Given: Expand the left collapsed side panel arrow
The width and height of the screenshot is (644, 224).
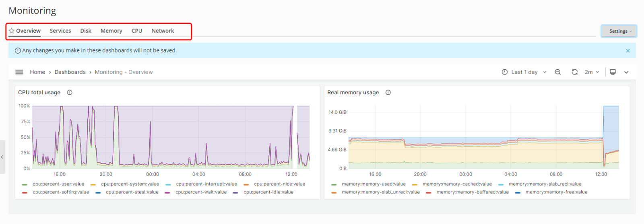Looking at the screenshot, I should pos(2,157).
